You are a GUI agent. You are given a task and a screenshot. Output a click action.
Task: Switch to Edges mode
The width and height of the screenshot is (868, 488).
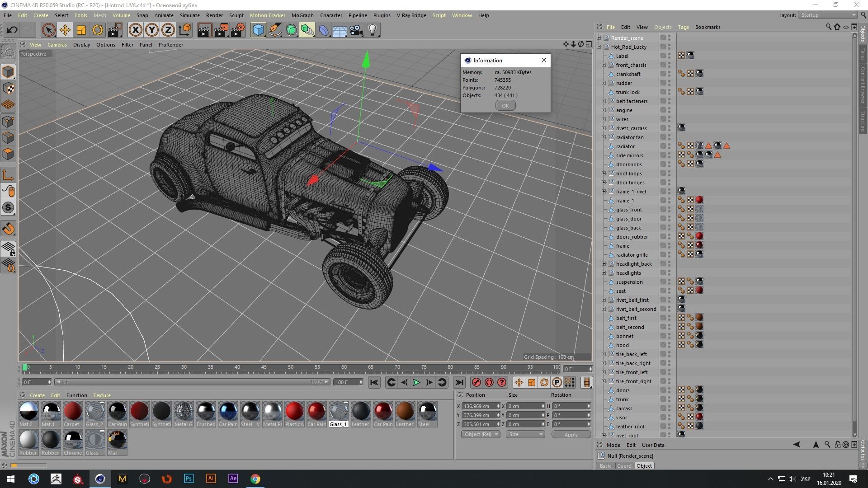pyautogui.click(x=8, y=137)
